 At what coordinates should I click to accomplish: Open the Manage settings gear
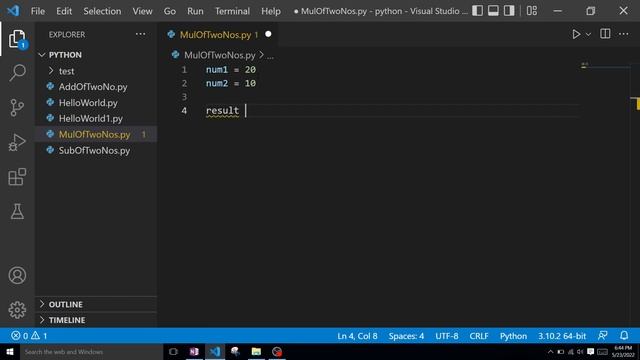(17, 310)
